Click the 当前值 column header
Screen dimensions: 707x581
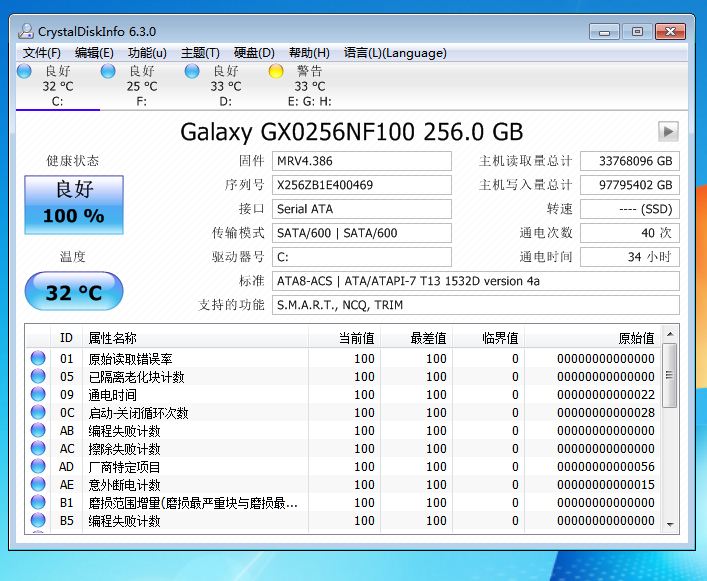[x=344, y=338]
